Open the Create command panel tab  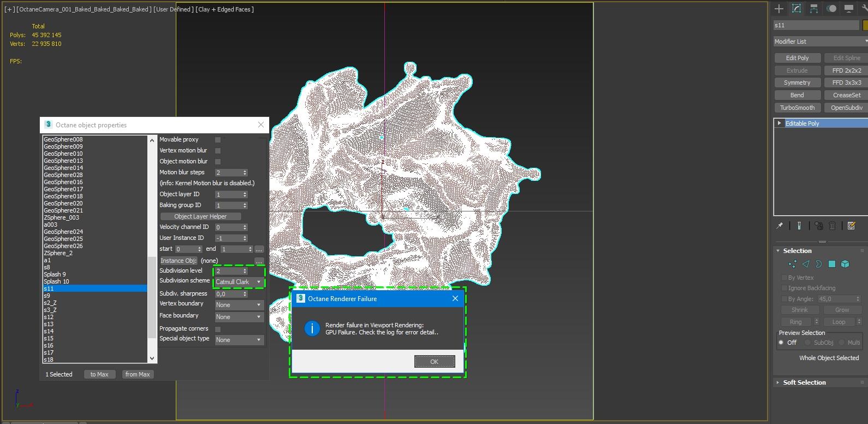tap(779, 8)
